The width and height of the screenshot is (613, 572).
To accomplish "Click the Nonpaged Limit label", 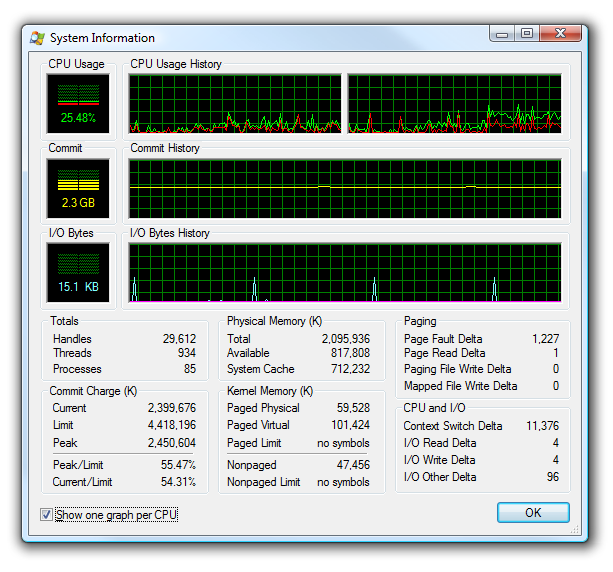I will [264, 482].
